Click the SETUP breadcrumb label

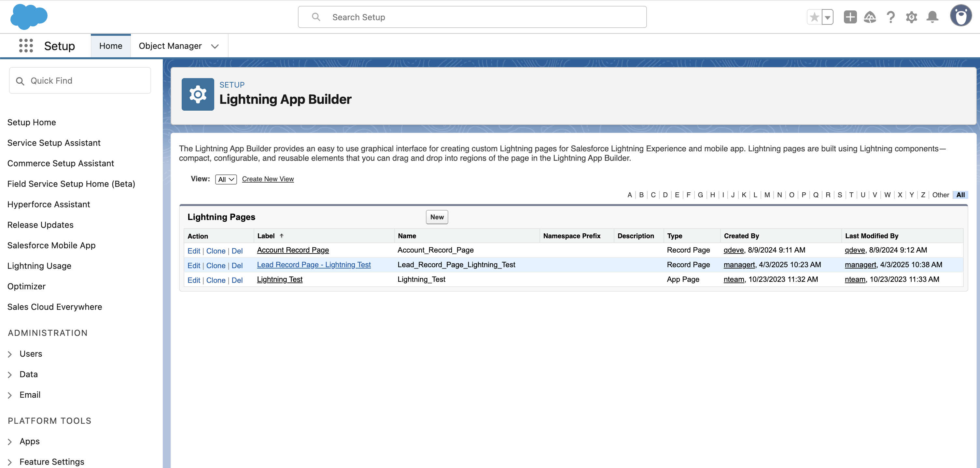pyautogui.click(x=232, y=85)
